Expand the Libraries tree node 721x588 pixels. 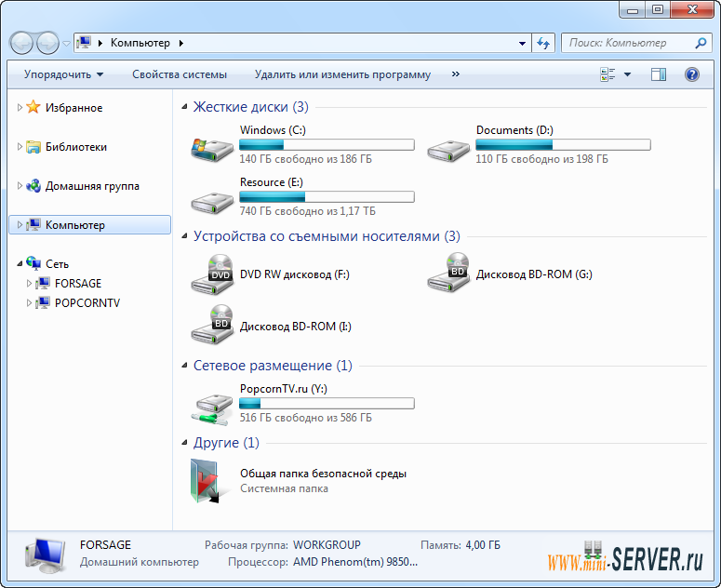pos(20,147)
